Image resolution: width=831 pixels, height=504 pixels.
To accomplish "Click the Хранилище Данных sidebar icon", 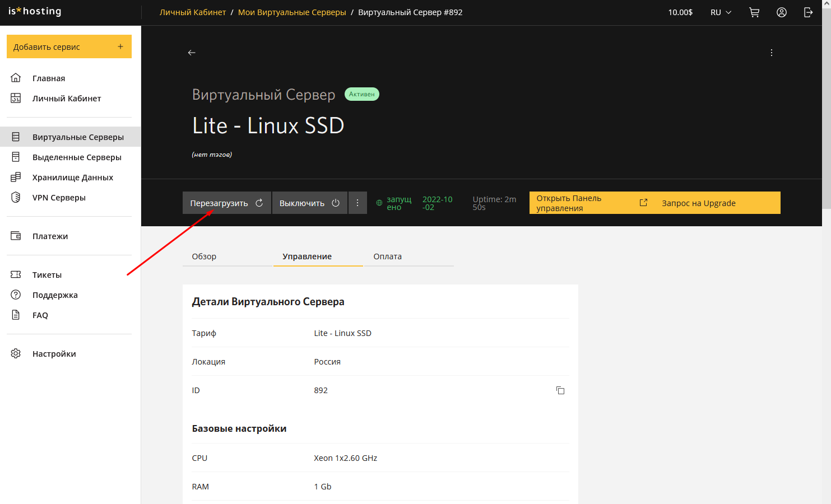I will 16,177.
